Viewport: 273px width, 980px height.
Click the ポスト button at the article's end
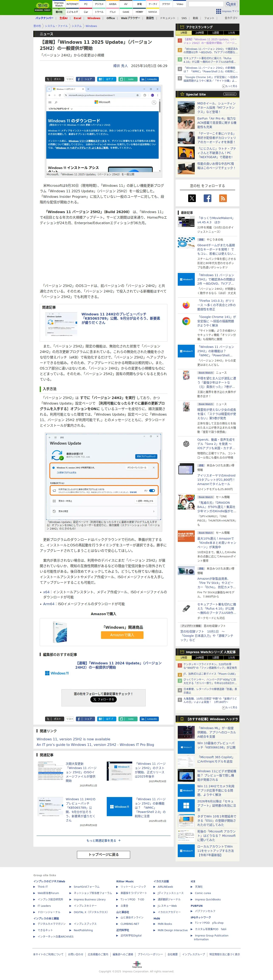pos(54,719)
